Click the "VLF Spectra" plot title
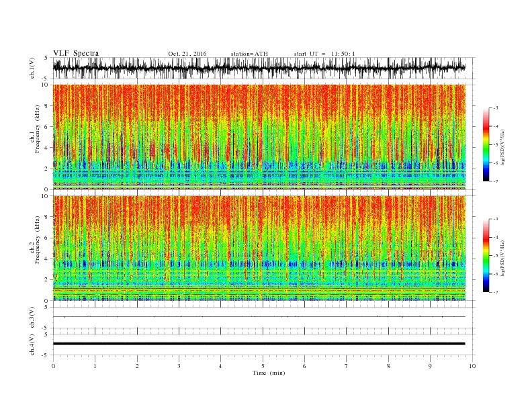 click(76, 53)
